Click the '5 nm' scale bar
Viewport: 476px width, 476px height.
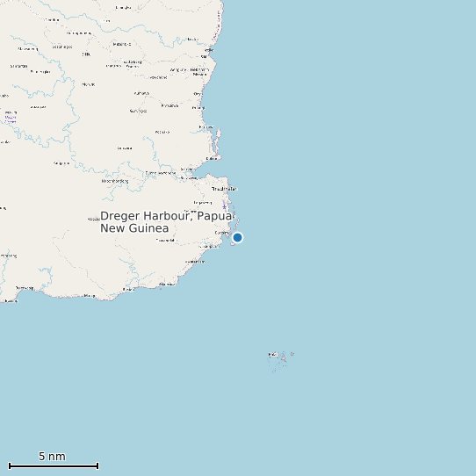54,465
